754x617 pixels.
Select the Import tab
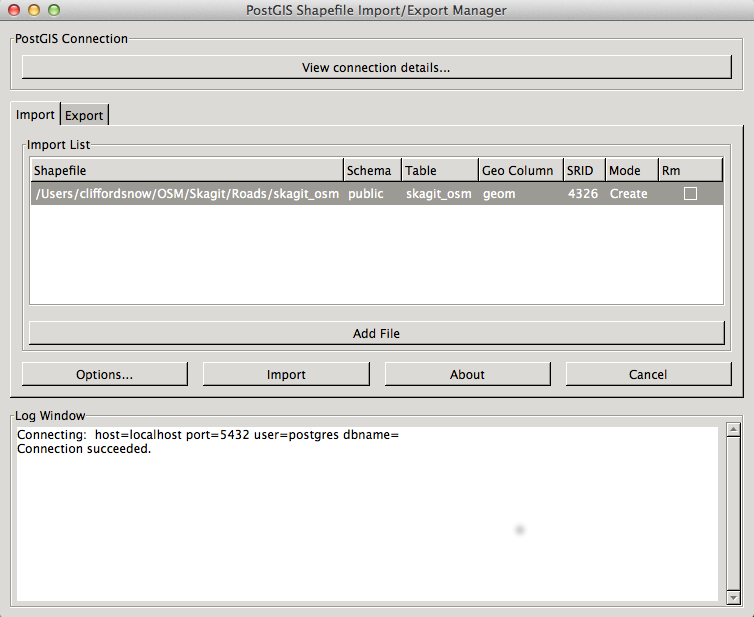tap(35, 115)
